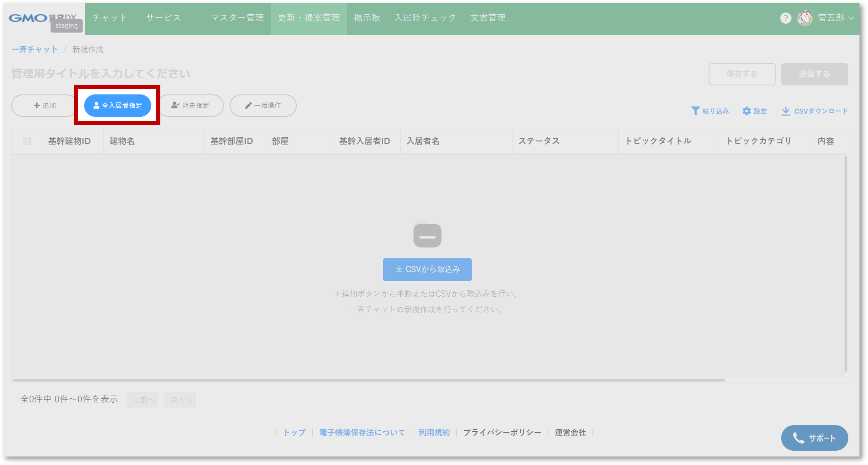Click the CSVダウンロード download arrow icon
This screenshot has width=868, height=465.
tap(785, 111)
